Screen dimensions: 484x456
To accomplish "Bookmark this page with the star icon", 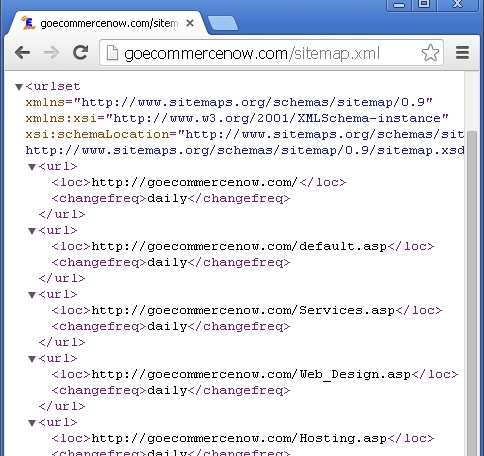I will (430, 53).
